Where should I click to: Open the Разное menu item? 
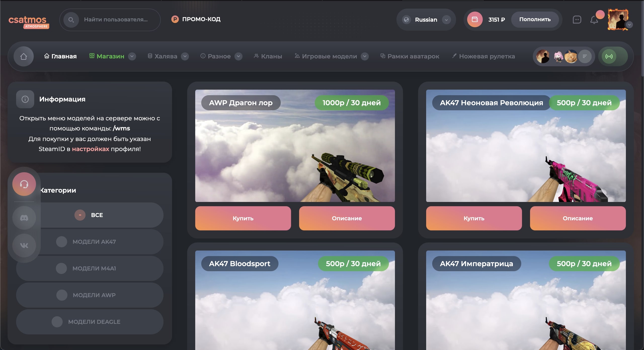tap(216, 56)
